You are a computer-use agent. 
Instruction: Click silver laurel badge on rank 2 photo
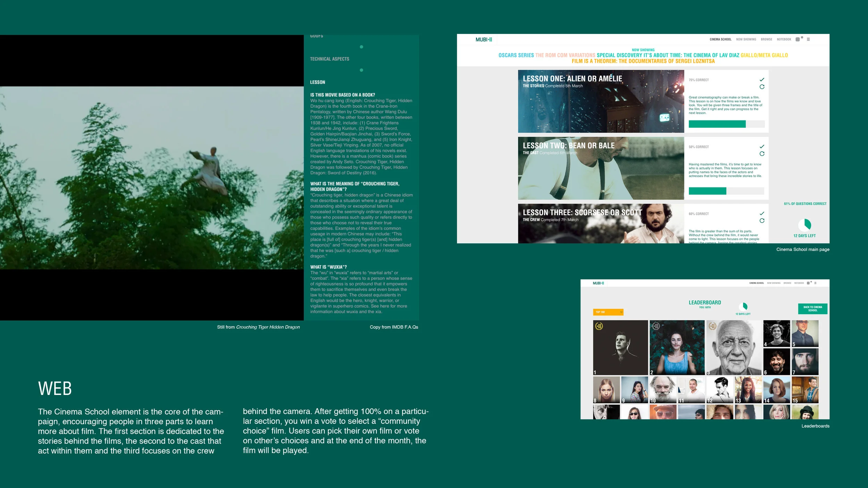pyautogui.click(x=656, y=326)
